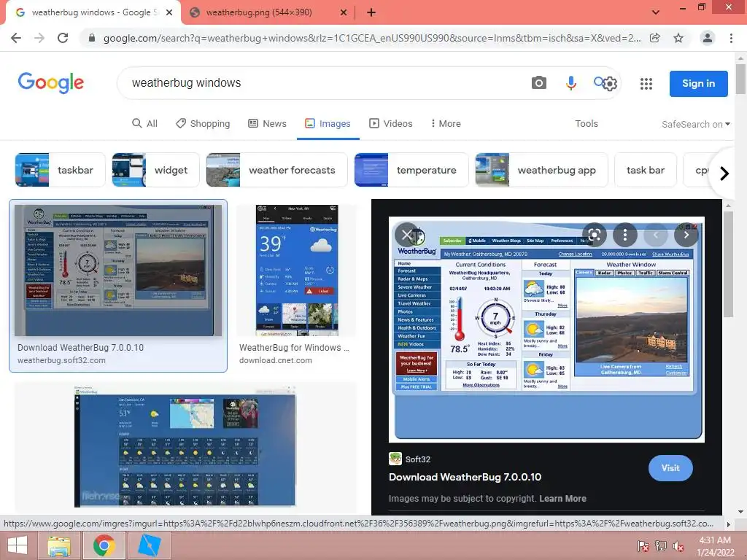
Task: Reload the current page
Action: click(x=63, y=38)
